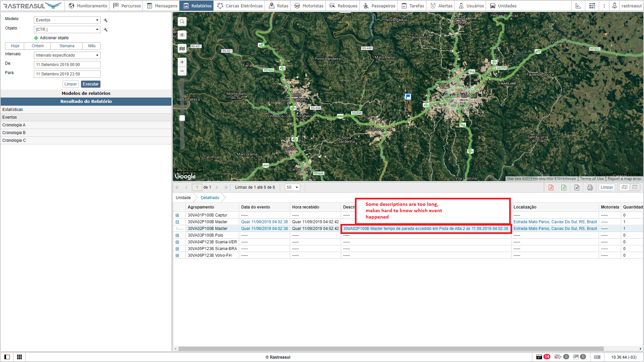Viewport: 644px width, 362px height.
Task: Print the report results
Action: click(590, 187)
